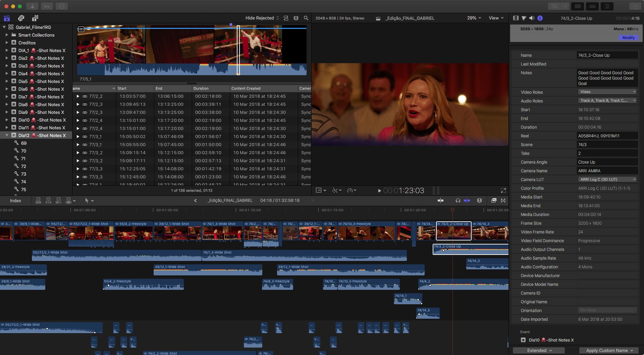The height and width of the screenshot is (355, 644).
Task: Go back in timeline history arrow
Action: click(195, 201)
